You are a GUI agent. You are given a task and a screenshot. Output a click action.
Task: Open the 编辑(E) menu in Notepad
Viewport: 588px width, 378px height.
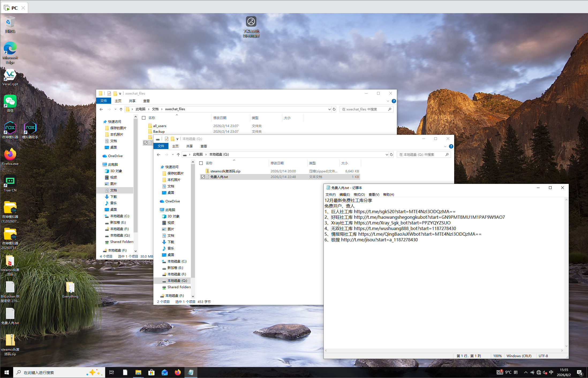click(x=345, y=195)
